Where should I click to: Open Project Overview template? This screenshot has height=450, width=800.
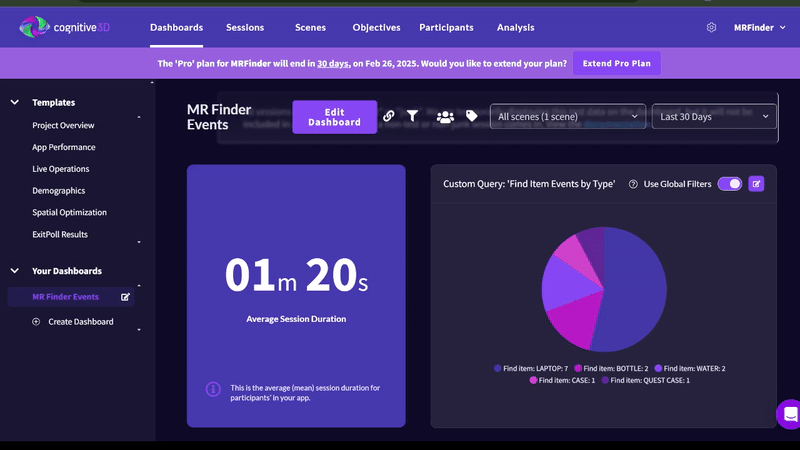click(63, 126)
